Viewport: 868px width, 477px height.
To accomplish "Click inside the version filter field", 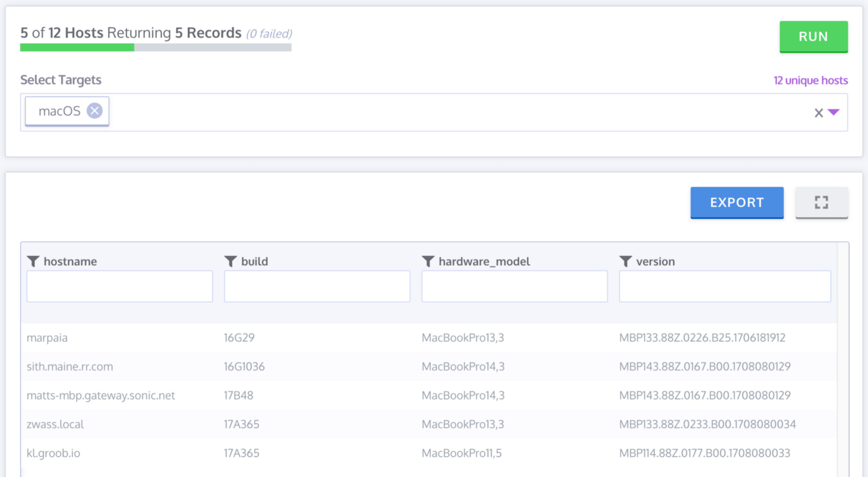I will pos(724,286).
